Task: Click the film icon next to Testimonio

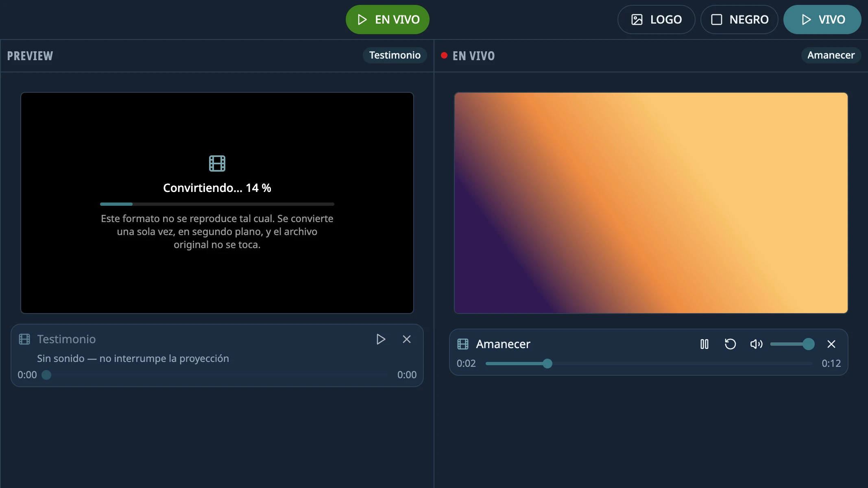Action: pyautogui.click(x=24, y=339)
